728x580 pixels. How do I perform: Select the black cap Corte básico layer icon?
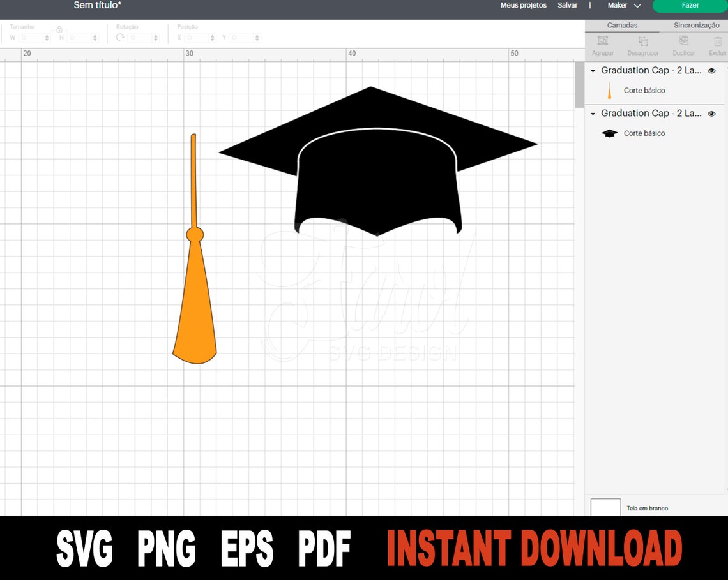coord(610,133)
